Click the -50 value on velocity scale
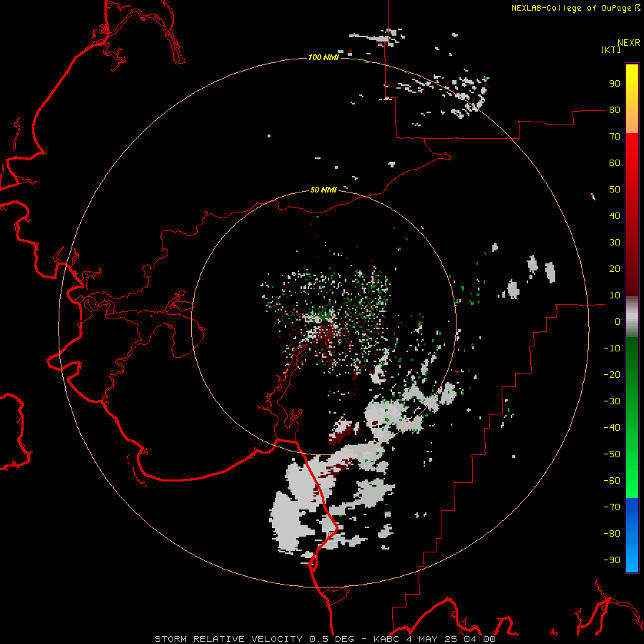This screenshot has height=644, width=644. tap(612, 454)
